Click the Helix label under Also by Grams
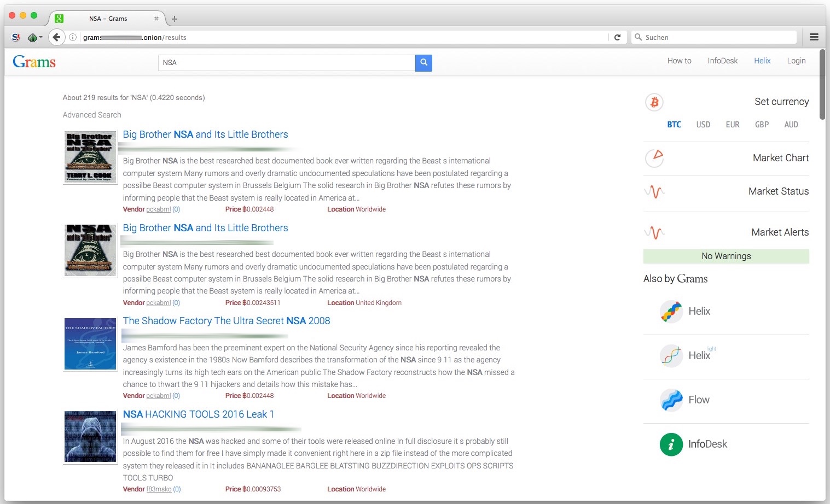This screenshot has height=504, width=830. [699, 312]
